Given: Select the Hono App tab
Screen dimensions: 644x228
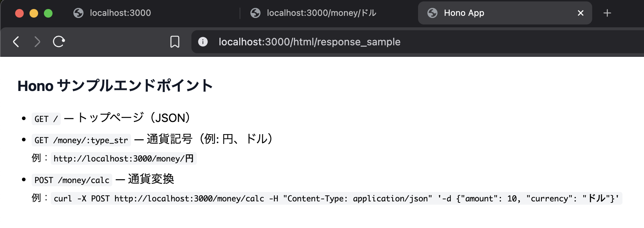Looking at the screenshot, I should [464, 13].
